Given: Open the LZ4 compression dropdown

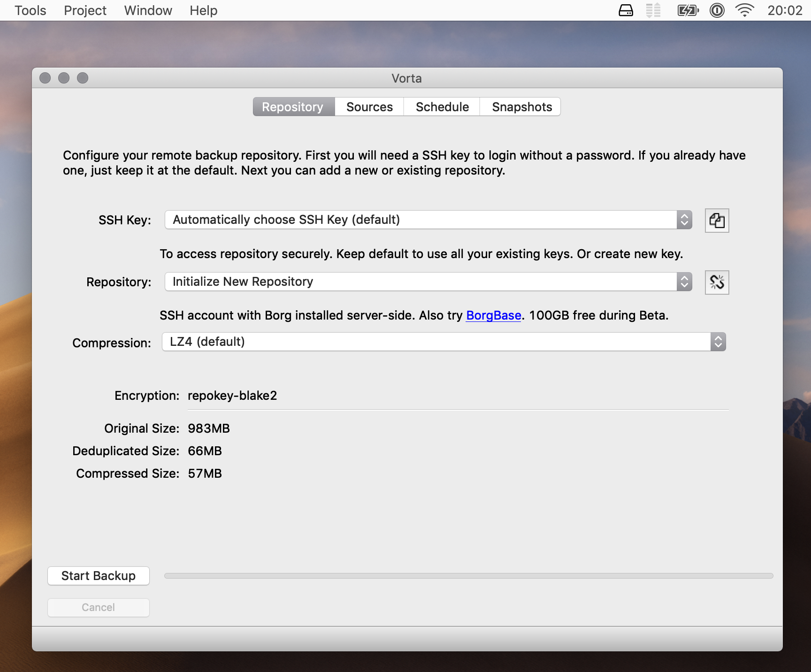Looking at the screenshot, I should pyautogui.click(x=444, y=342).
